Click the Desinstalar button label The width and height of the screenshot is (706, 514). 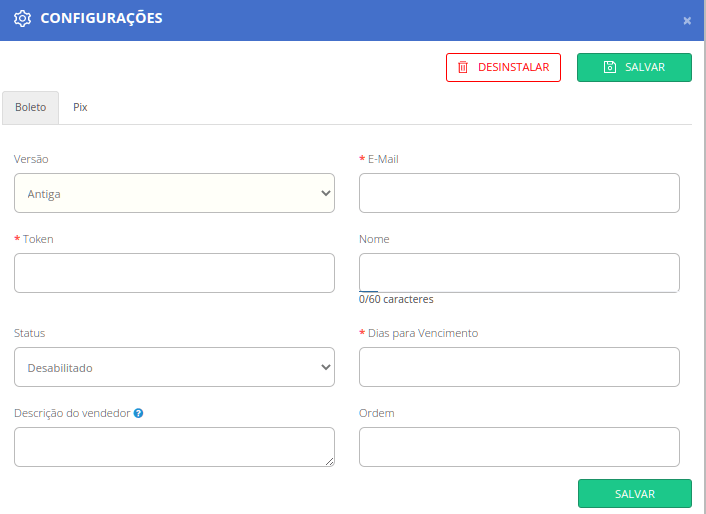click(x=514, y=67)
